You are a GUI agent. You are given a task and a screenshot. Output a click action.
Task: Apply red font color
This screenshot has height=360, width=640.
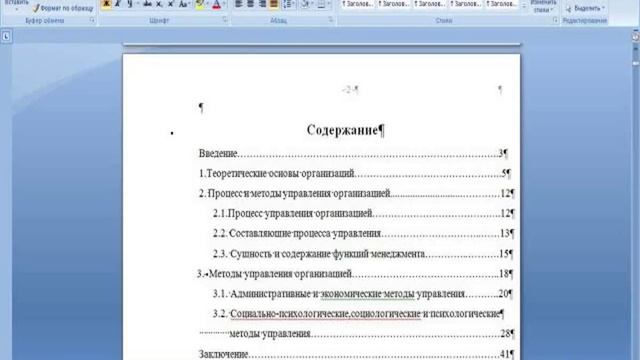pyautogui.click(x=217, y=4)
